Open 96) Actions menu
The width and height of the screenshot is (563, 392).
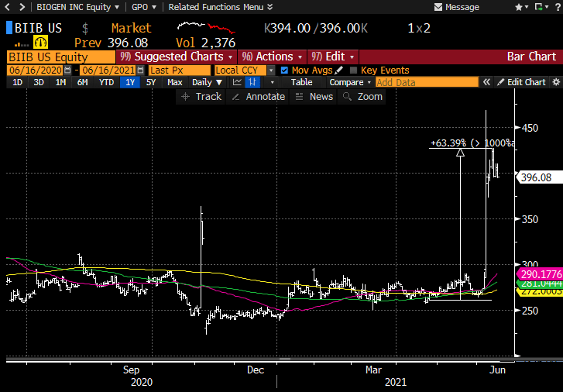(272, 57)
